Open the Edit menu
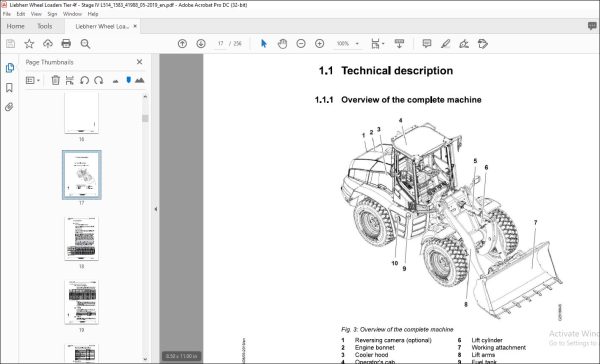Image resolution: width=600 pixels, height=364 pixels. pyautogui.click(x=21, y=14)
